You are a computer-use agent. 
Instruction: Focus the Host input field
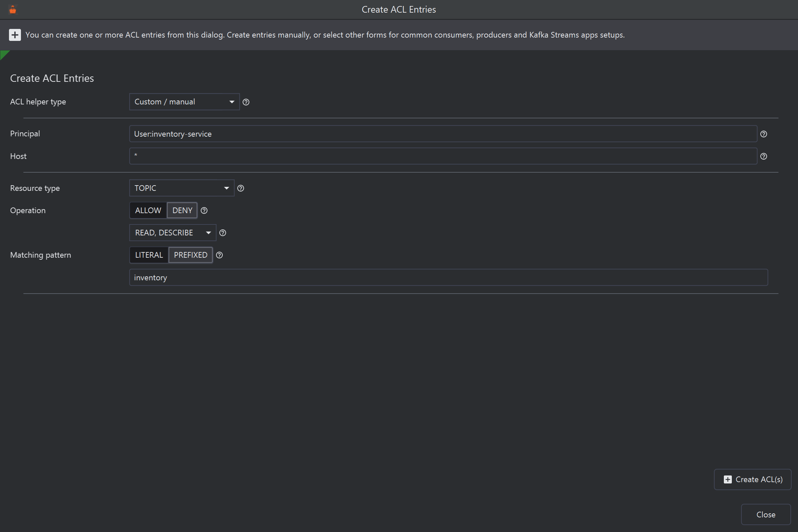(x=443, y=156)
